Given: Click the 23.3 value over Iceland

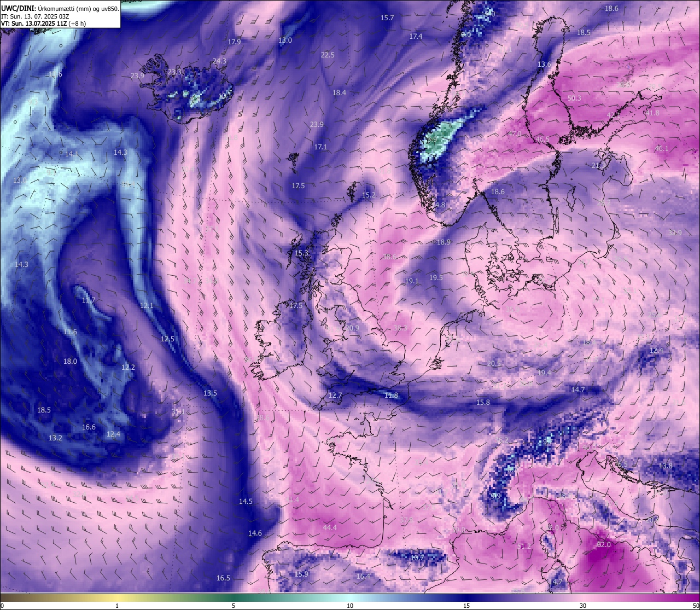Looking at the screenshot, I should pyautogui.click(x=174, y=72).
